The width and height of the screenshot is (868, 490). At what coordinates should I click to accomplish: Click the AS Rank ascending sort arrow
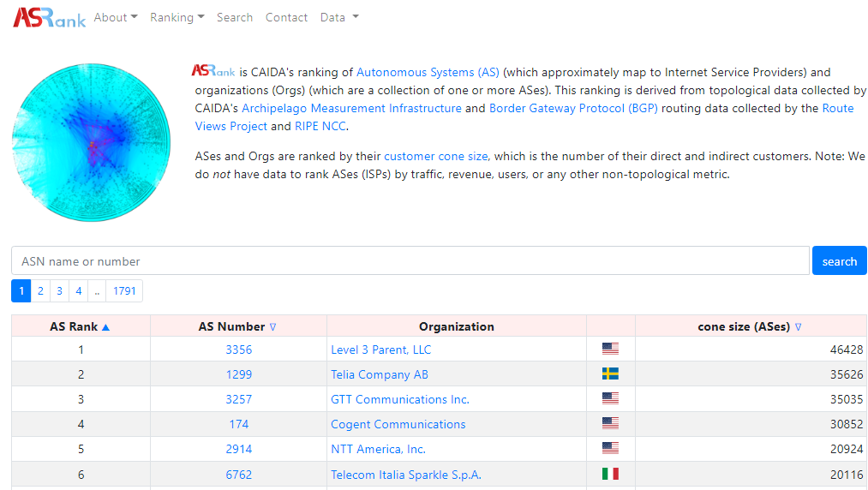(105, 326)
